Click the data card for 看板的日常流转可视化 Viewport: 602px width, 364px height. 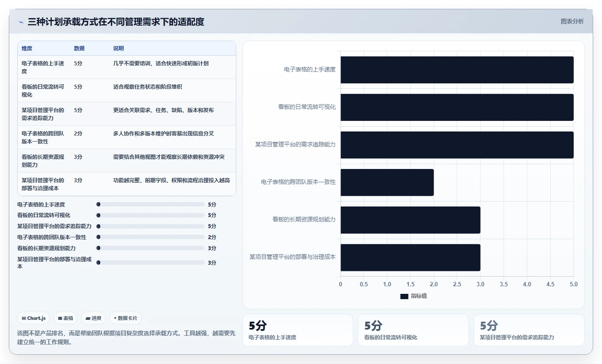[413, 330]
